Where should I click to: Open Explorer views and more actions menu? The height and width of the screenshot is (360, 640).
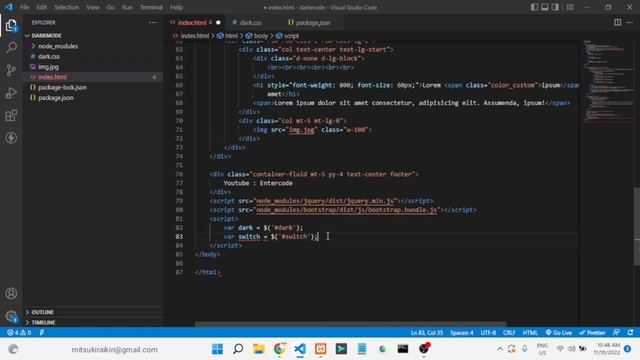152,22
